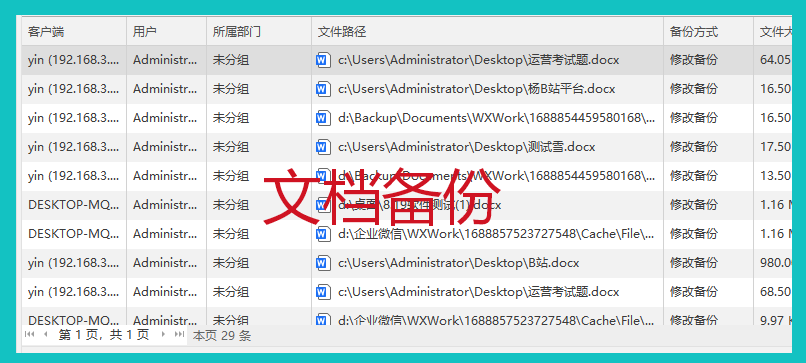Click the 本页 29 条 record count
Image resolution: width=806 pixels, height=363 pixels.
[222, 336]
